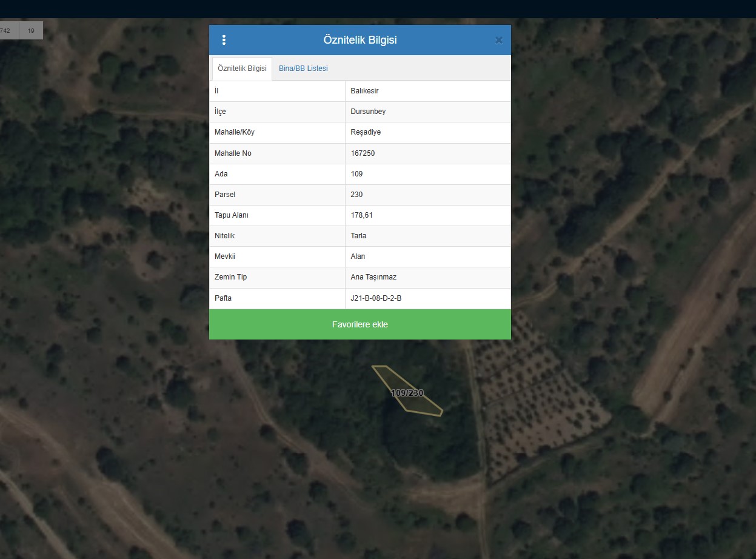The width and height of the screenshot is (756, 559).
Task: Click the Mevkii value Alan
Action: (358, 256)
